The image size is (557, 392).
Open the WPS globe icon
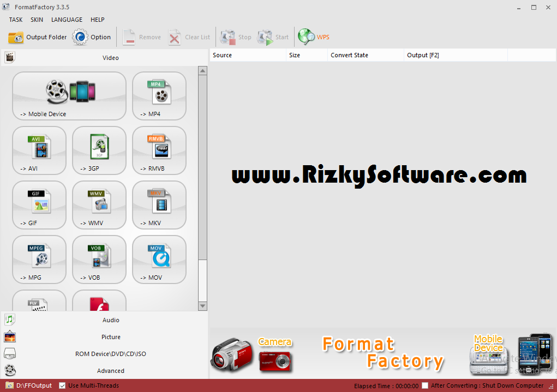(x=306, y=37)
